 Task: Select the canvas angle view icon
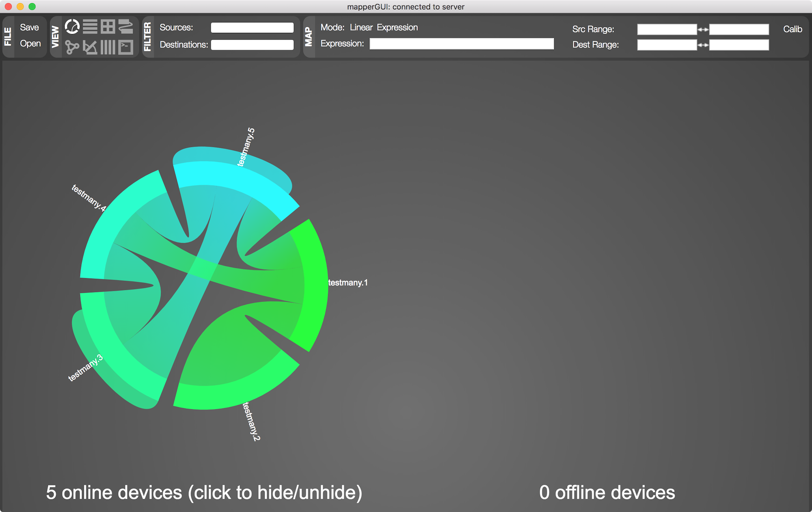pyautogui.click(x=90, y=47)
